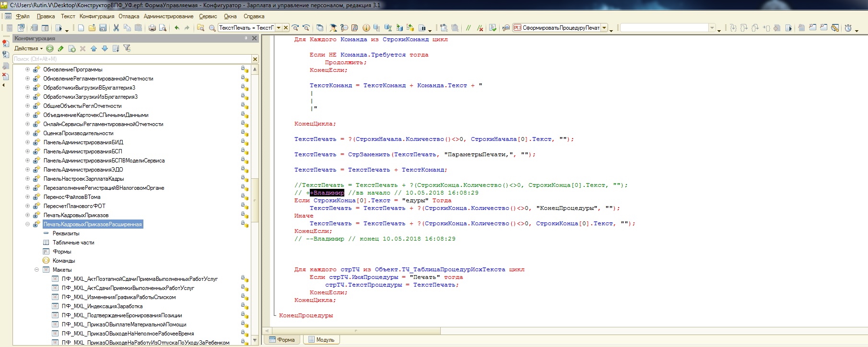This screenshot has width=868, height=347.
Task: Open the procedure list dropdown
Action: (604, 28)
